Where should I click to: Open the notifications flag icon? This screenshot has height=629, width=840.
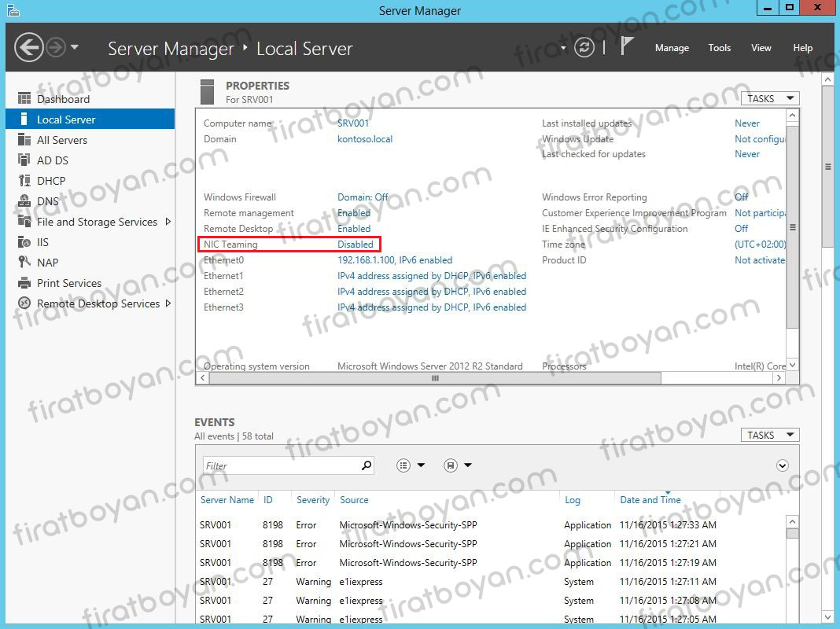627,46
